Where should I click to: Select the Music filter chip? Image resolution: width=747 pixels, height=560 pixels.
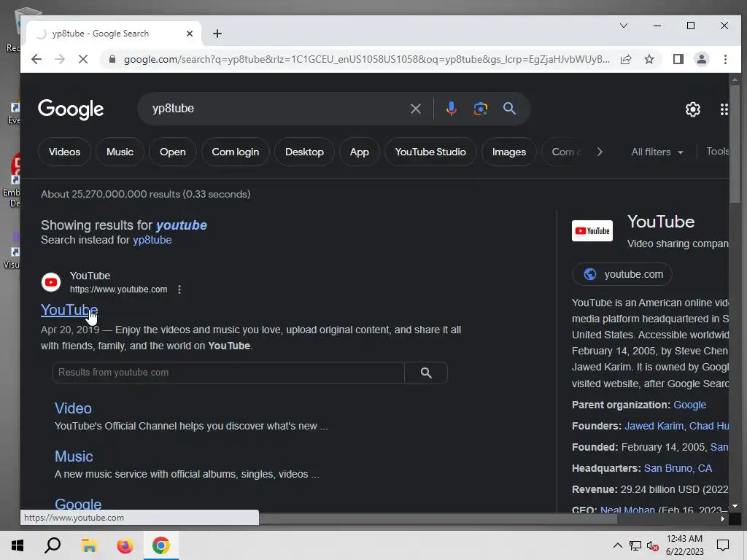tap(120, 152)
